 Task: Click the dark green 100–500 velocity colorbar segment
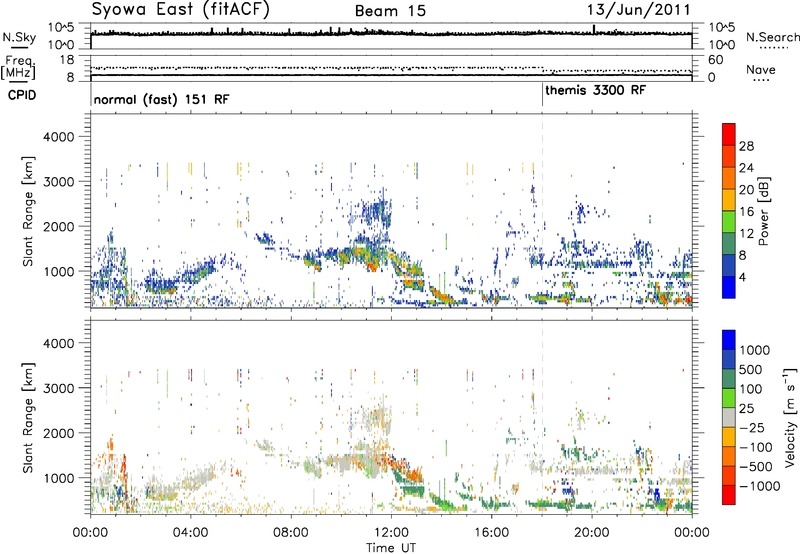tap(729, 379)
